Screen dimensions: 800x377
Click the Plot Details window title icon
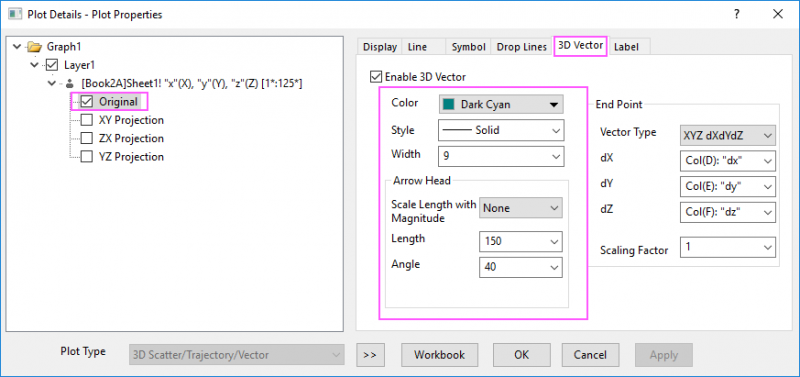point(15,14)
